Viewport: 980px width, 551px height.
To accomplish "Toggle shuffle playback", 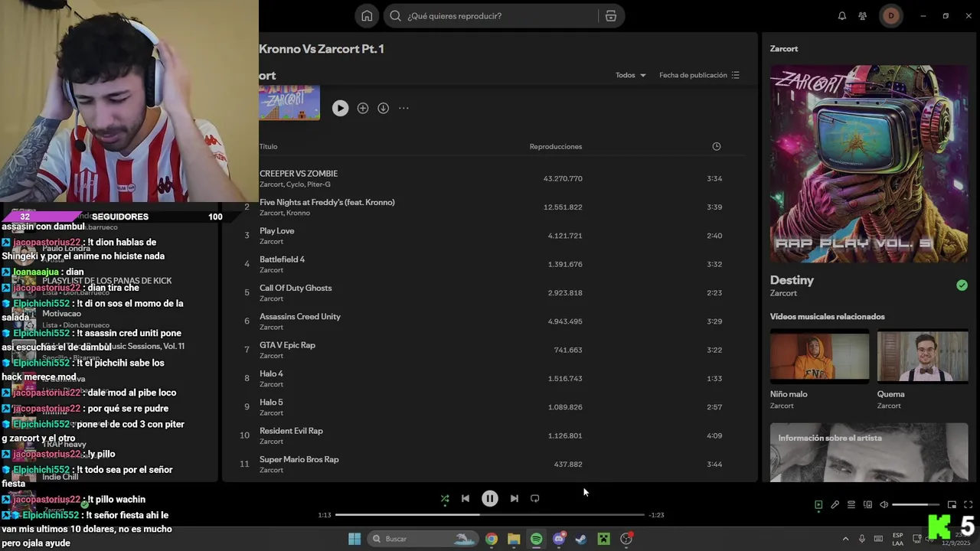I will tap(445, 499).
